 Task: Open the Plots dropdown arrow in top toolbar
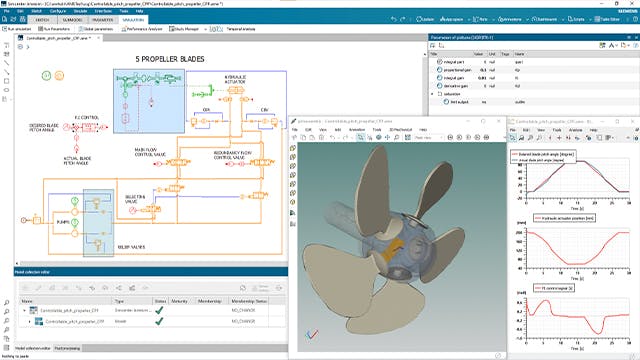point(492,19)
